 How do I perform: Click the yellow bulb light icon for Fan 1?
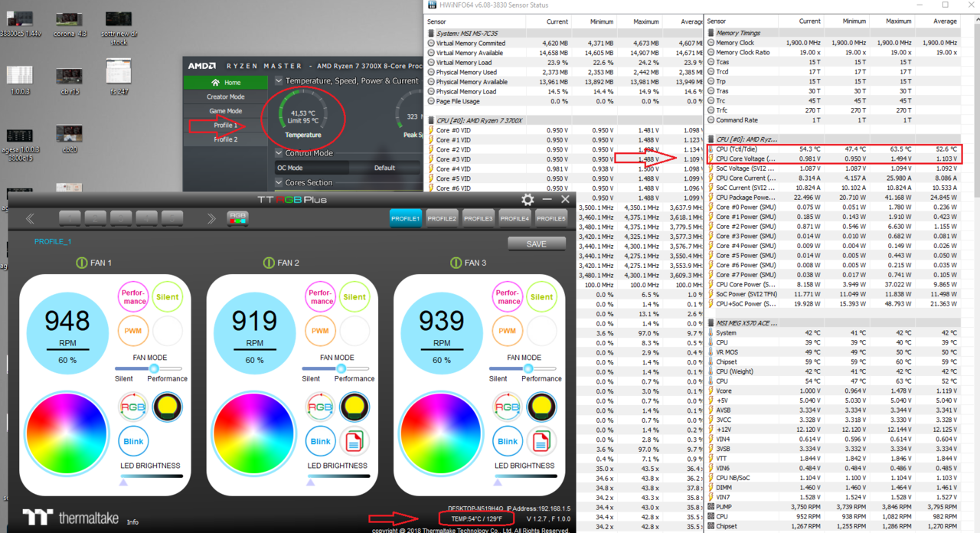tap(168, 407)
